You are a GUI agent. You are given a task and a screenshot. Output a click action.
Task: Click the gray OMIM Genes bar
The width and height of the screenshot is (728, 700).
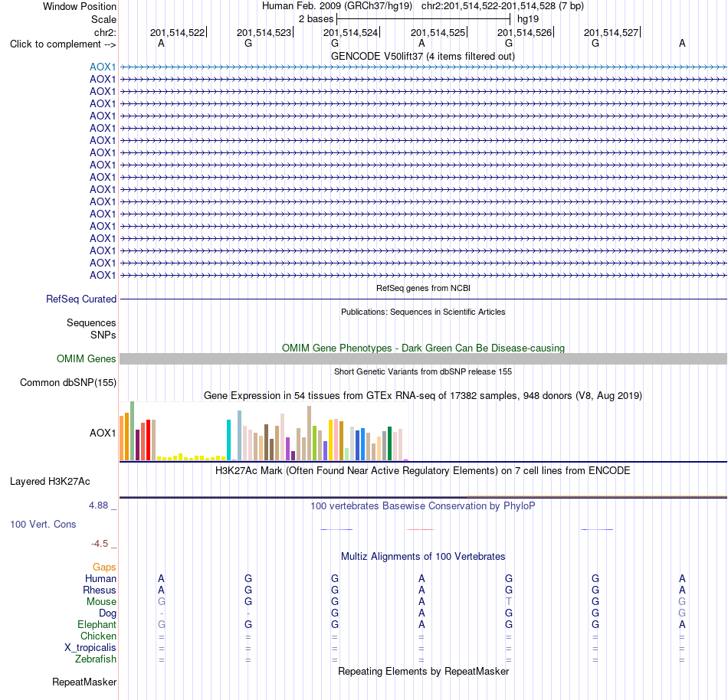[423, 358]
